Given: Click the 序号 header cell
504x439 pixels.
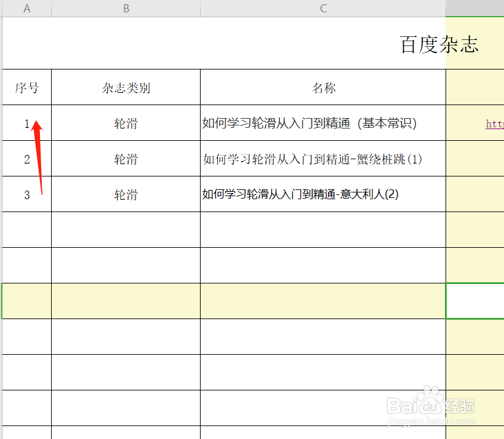Looking at the screenshot, I should click(26, 87).
